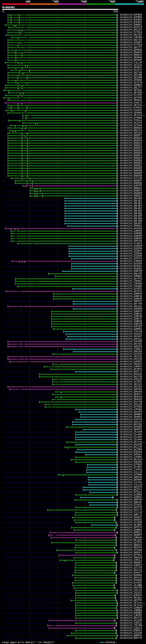The image size is (146, 644).
Task: Select the UniRef100_Q5VB42 cyan hit label
Action: point(131,226)
